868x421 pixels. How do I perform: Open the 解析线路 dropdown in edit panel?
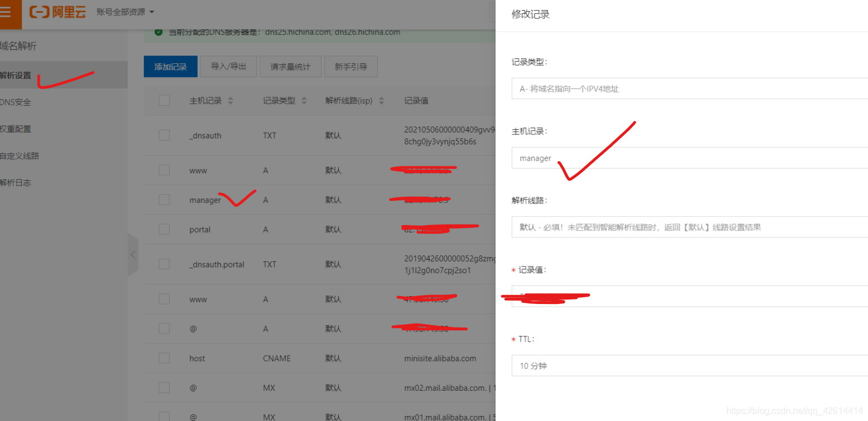[689, 227]
